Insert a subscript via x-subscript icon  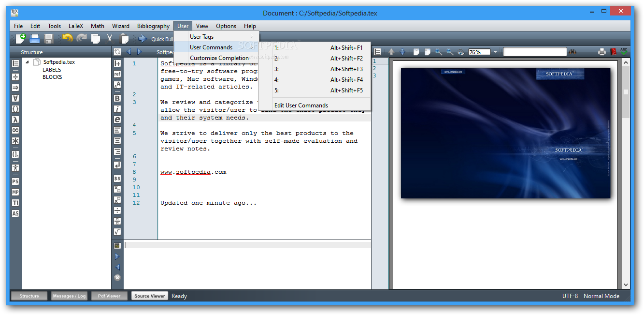pyautogui.click(x=117, y=189)
